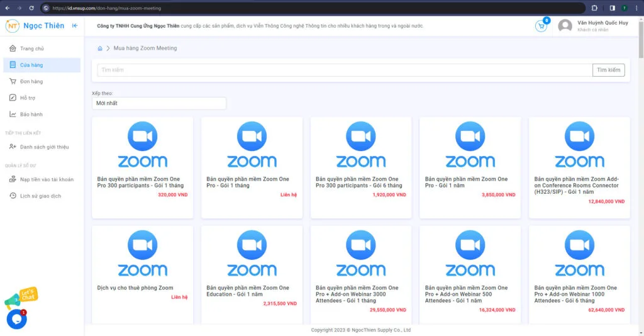Open Trang chủ menu item
644x336 pixels.
click(42, 48)
